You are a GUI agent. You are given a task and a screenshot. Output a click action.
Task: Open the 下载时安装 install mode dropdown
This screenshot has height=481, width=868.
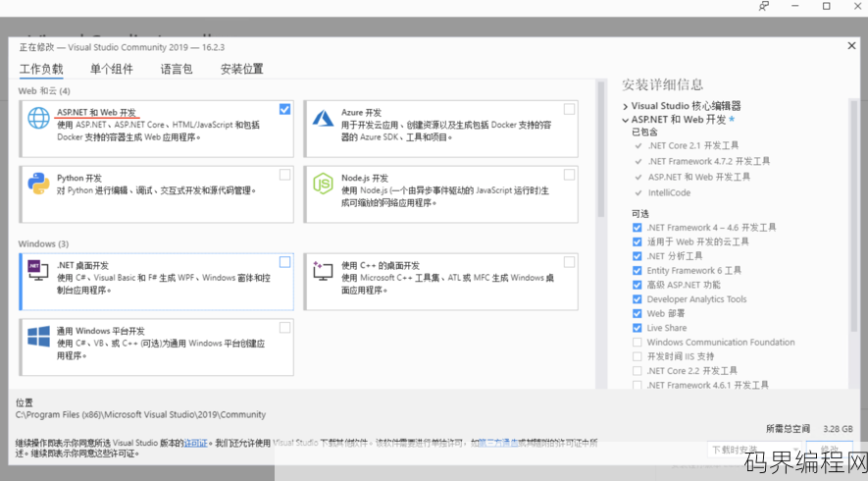click(x=753, y=450)
